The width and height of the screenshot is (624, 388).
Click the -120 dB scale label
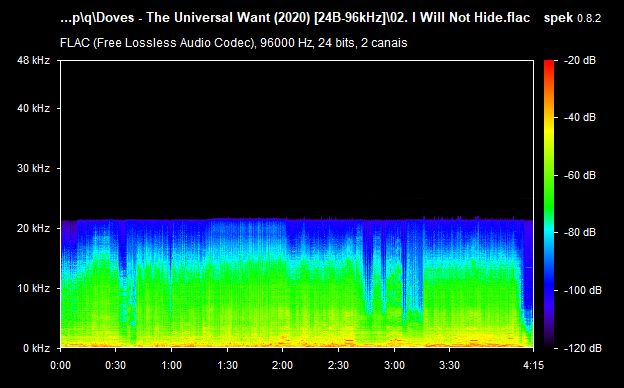click(x=583, y=348)
